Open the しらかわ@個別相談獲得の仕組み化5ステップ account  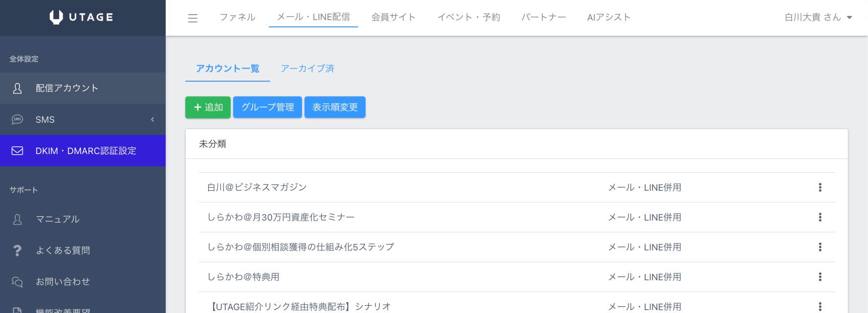[x=301, y=247]
